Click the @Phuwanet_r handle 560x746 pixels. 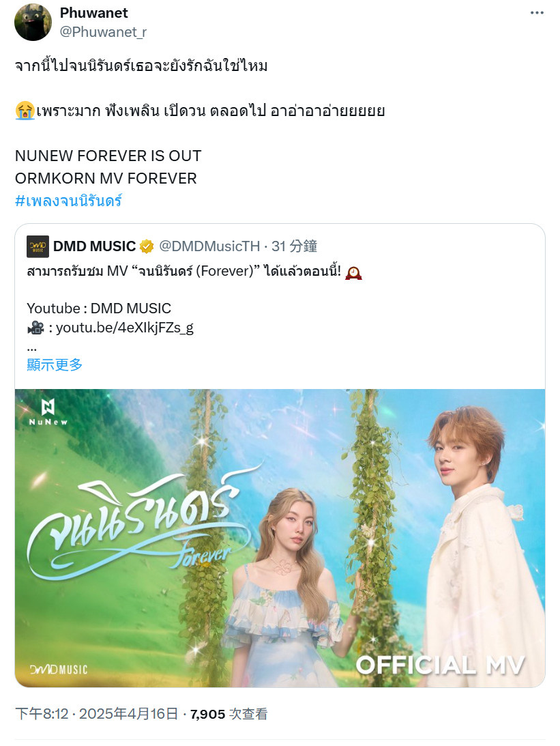[x=103, y=32]
